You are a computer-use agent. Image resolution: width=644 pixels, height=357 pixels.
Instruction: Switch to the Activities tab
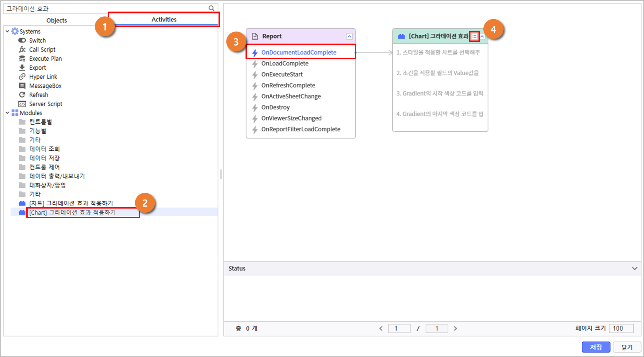(164, 19)
